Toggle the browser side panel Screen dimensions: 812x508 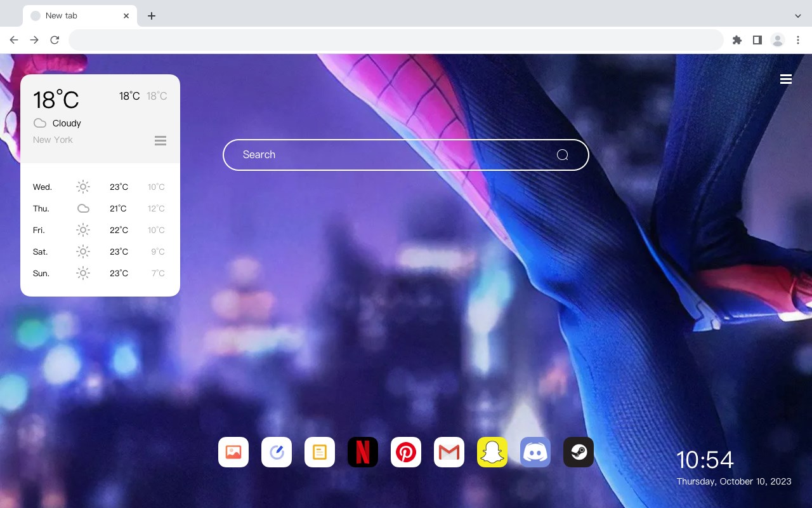point(757,40)
